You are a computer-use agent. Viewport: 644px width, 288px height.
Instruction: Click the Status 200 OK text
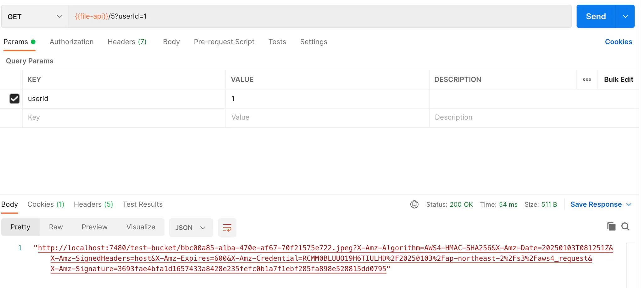449,204
